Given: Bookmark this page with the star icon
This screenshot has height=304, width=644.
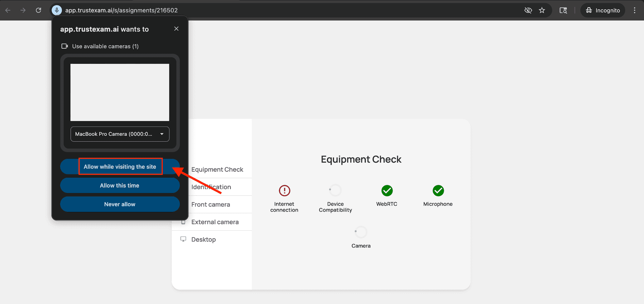Looking at the screenshot, I should (542, 10).
